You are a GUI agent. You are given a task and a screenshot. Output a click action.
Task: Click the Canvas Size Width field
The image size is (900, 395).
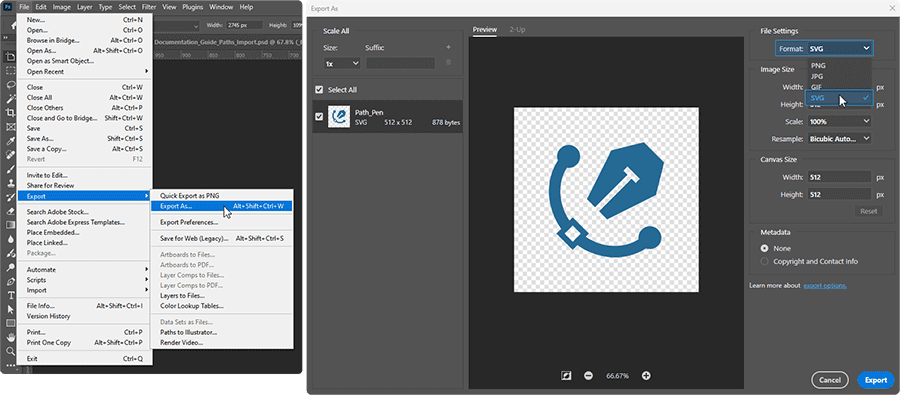(x=839, y=177)
